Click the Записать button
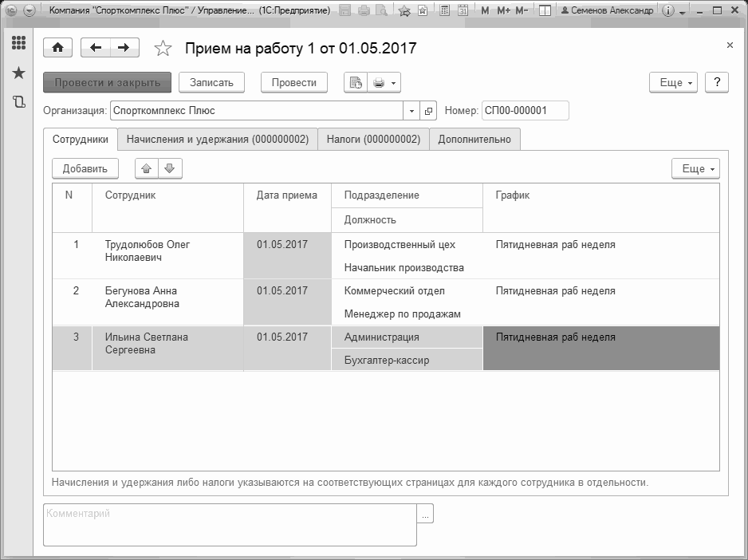The width and height of the screenshot is (748, 560). 212,83
